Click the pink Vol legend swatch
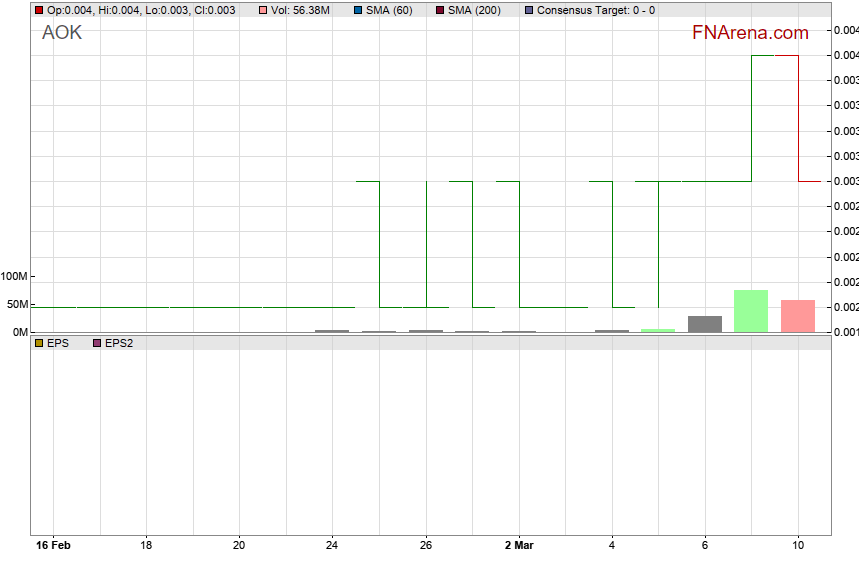This screenshot has width=859, height=566. (x=262, y=10)
